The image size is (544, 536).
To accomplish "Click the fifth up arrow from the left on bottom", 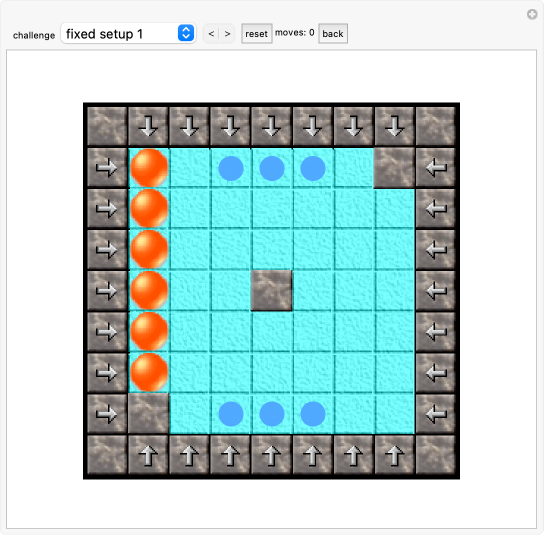I will pyautogui.click(x=312, y=455).
